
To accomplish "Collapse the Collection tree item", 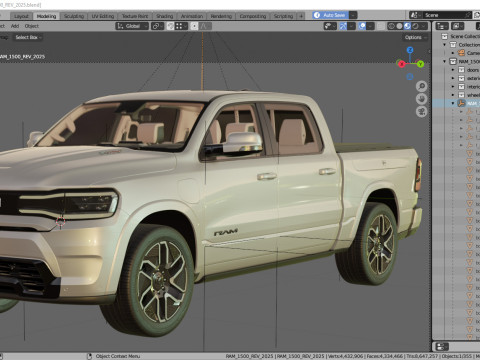I will (444, 45).
